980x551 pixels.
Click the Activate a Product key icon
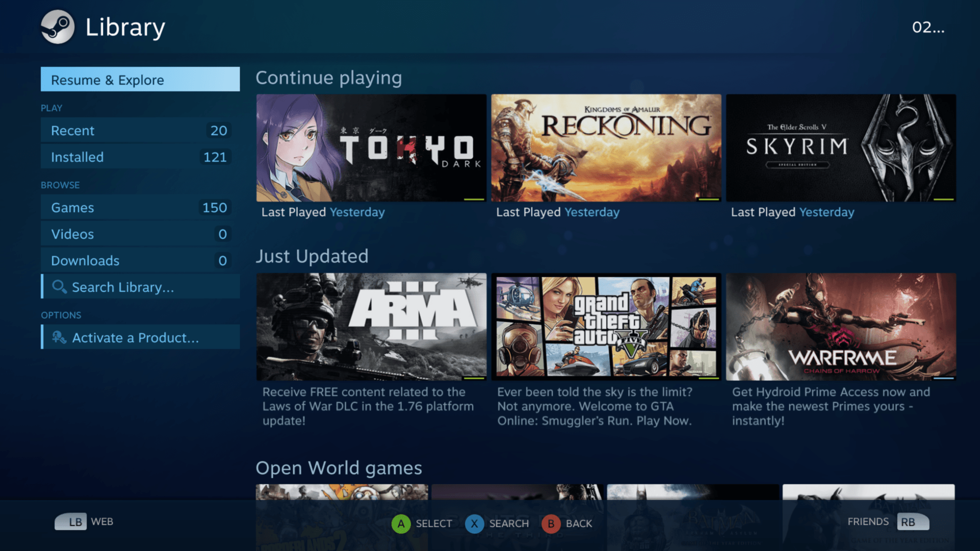59,338
